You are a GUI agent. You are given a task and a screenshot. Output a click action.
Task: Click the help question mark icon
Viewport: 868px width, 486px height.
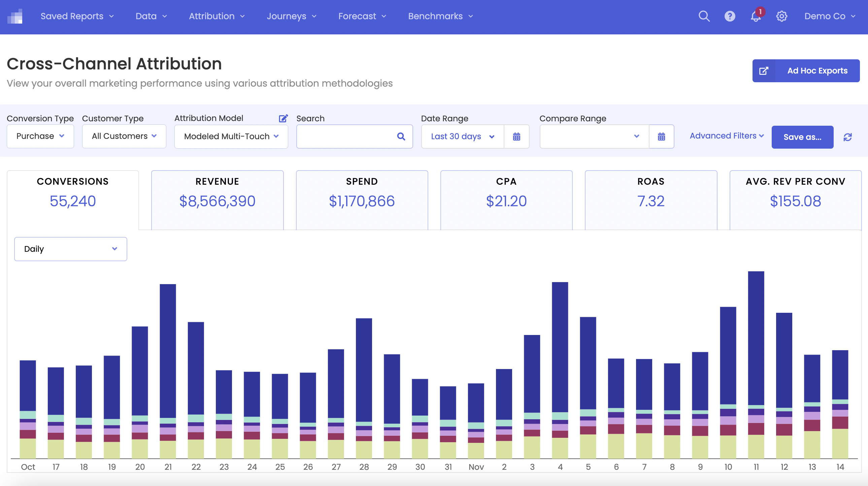[730, 16]
